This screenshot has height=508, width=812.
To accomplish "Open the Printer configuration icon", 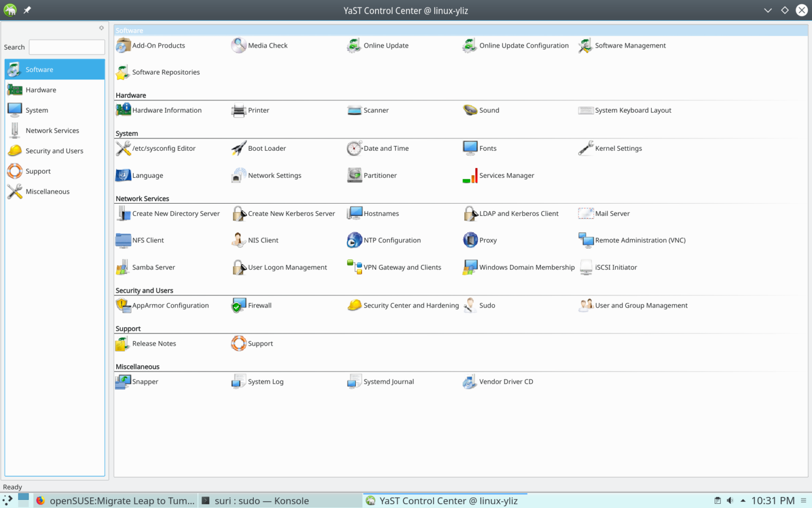I will click(239, 110).
